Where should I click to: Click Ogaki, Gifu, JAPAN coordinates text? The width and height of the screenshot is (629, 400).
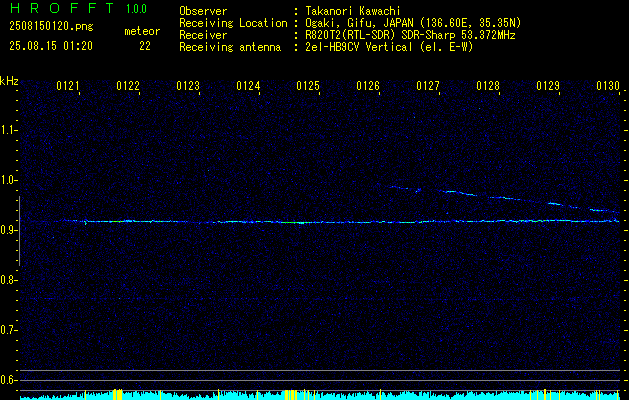[413, 23]
